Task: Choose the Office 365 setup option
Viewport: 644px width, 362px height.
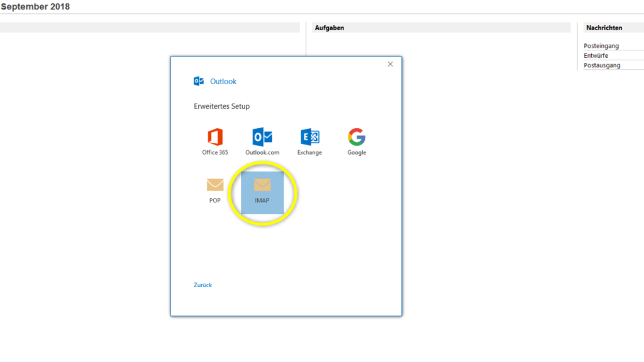Action: click(214, 137)
